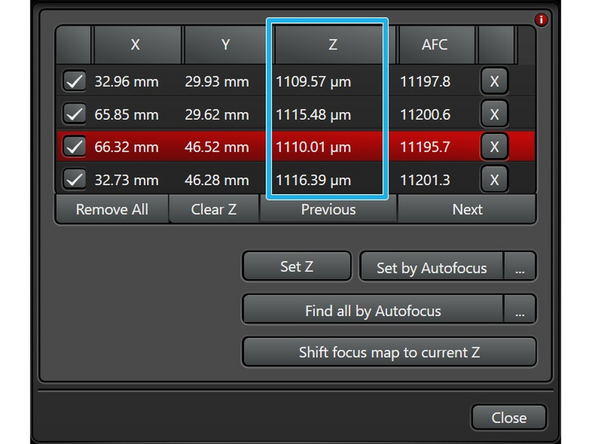Click the Clear Z button
592x444 pixels.
click(214, 210)
